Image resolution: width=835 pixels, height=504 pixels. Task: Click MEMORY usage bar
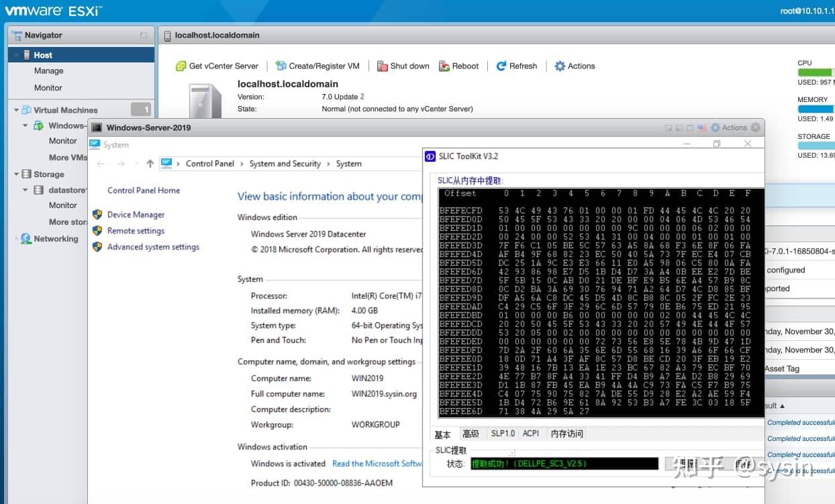pyautogui.click(x=816, y=109)
